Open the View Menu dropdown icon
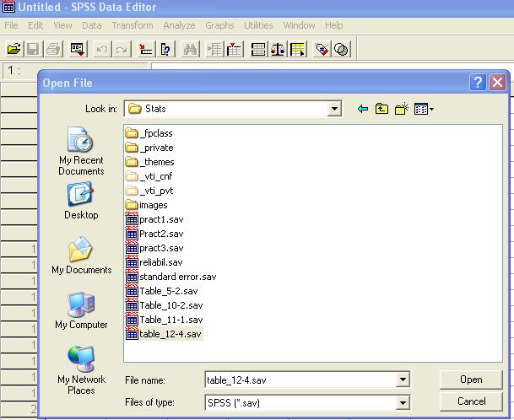514x420 pixels. pyautogui.click(x=424, y=109)
